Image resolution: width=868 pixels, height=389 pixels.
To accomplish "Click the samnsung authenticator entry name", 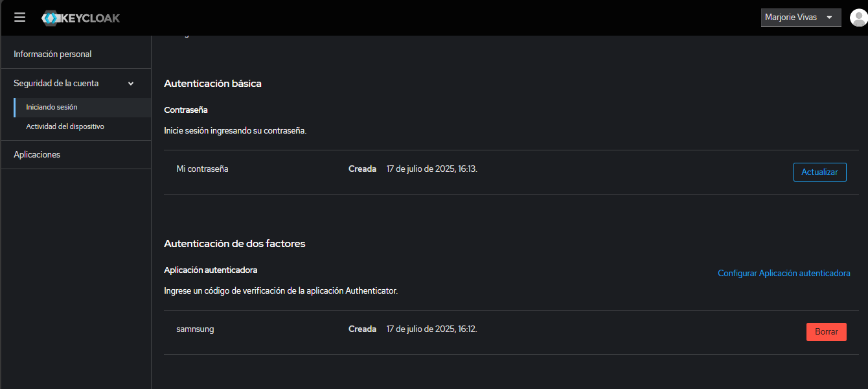I will click(x=195, y=329).
